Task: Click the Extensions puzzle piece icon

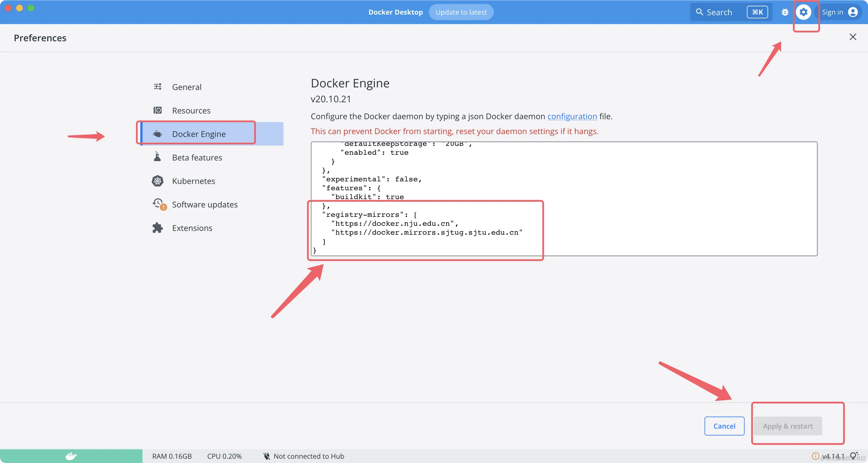Action: pyautogui.click(x=157, y=228)
